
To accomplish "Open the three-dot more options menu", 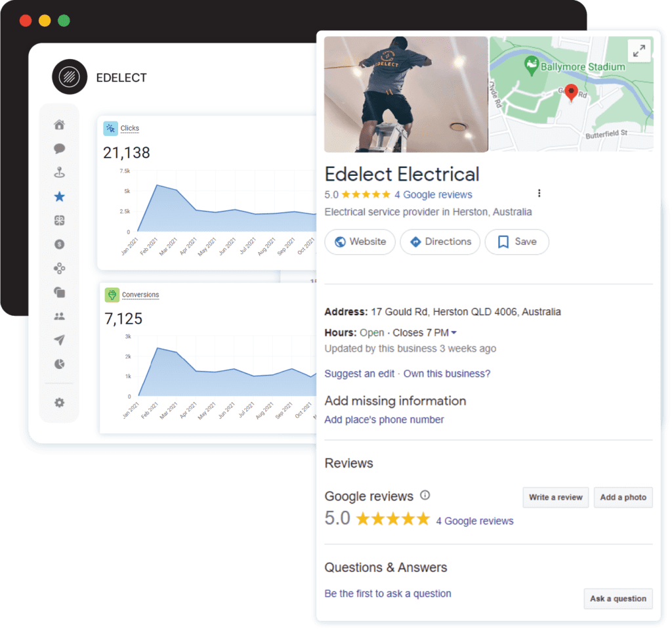I will 539,194.
